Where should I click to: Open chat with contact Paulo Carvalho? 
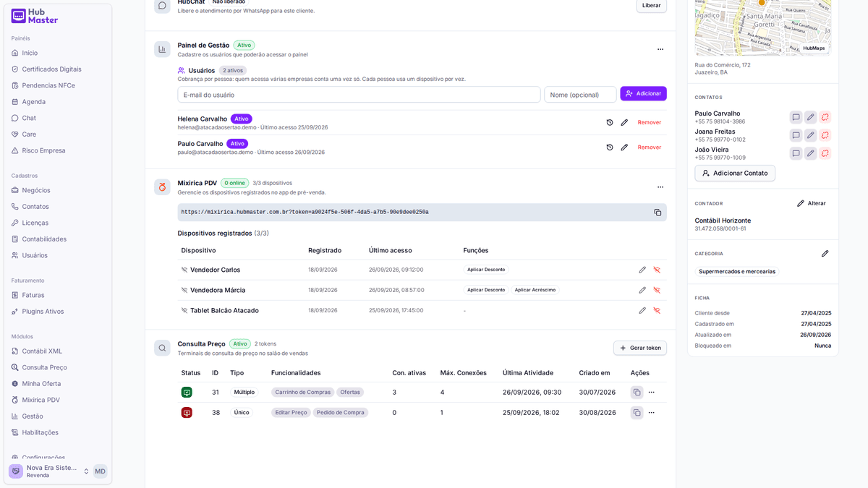coord(796,117)
